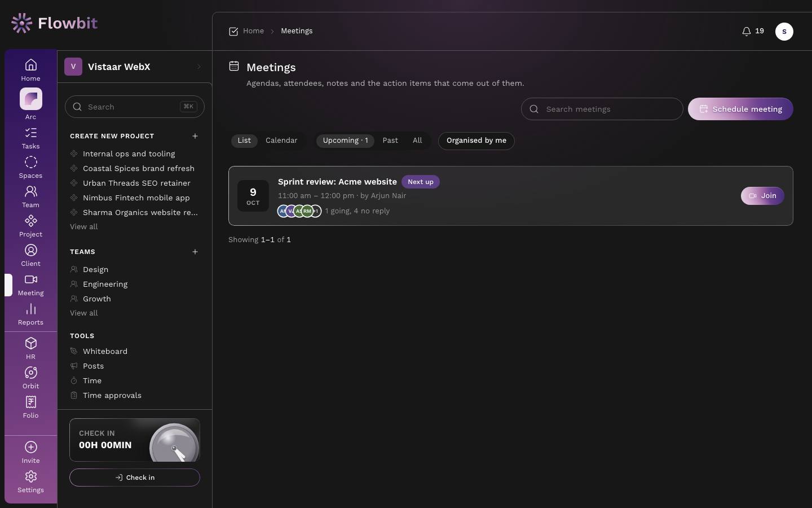Add a new team with plus icon

(195, 252)
